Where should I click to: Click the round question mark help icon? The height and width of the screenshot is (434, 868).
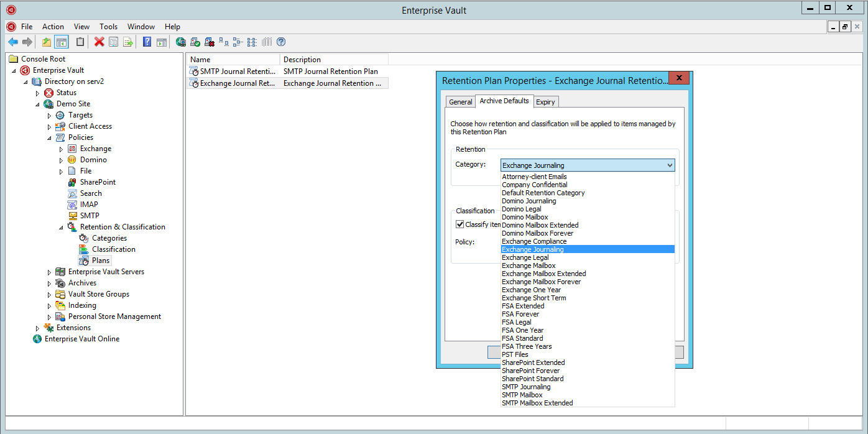[281, 42]
